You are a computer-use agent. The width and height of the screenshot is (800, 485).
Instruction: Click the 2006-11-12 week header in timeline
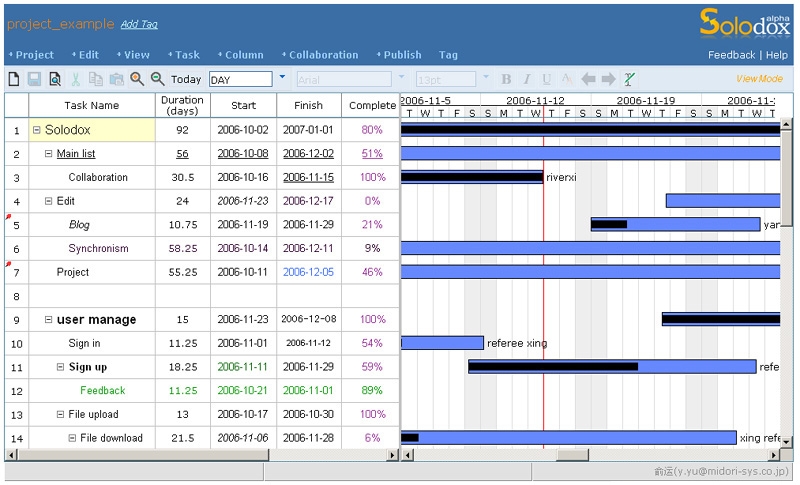tap(535, 100)
